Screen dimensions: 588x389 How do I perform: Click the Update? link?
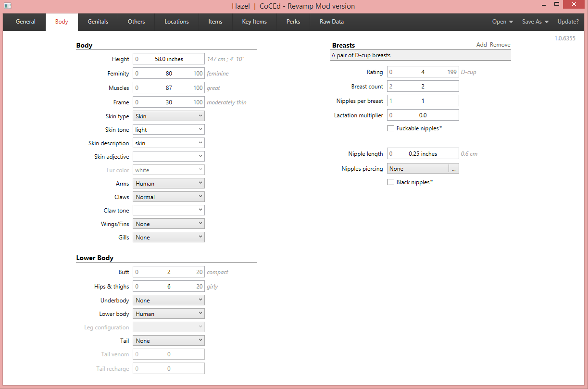[x=568, y=22]
